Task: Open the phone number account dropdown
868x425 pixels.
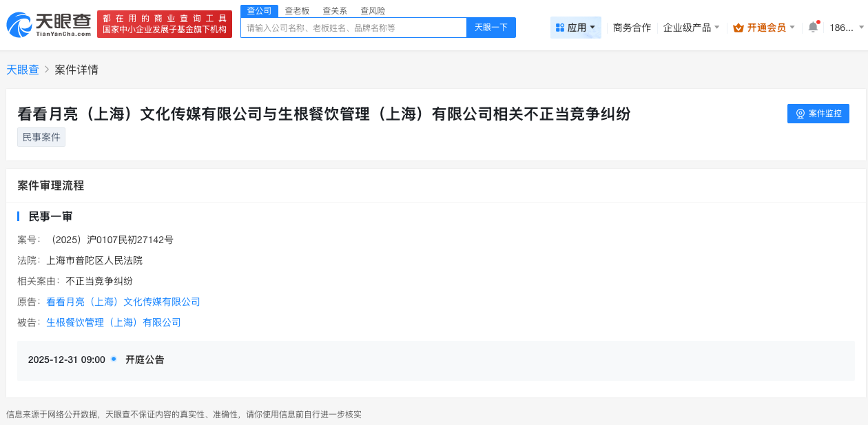Action: coord(844,27)
